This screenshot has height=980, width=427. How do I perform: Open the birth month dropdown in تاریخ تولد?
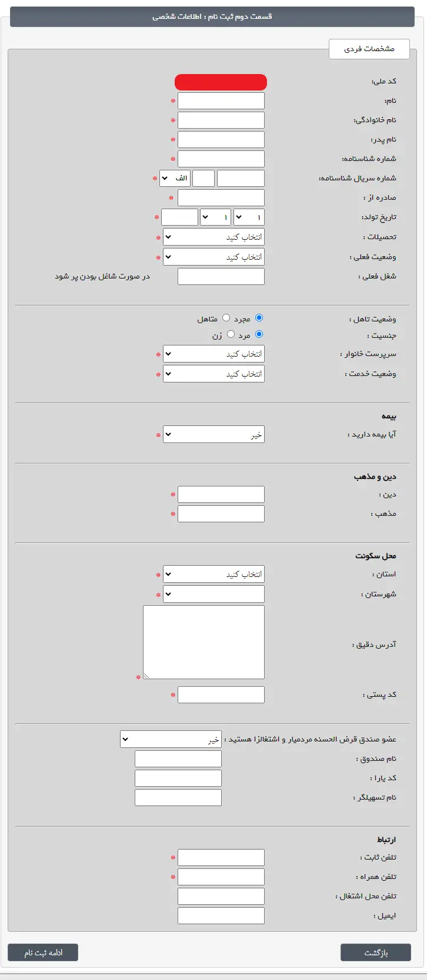tap(215, 217)
